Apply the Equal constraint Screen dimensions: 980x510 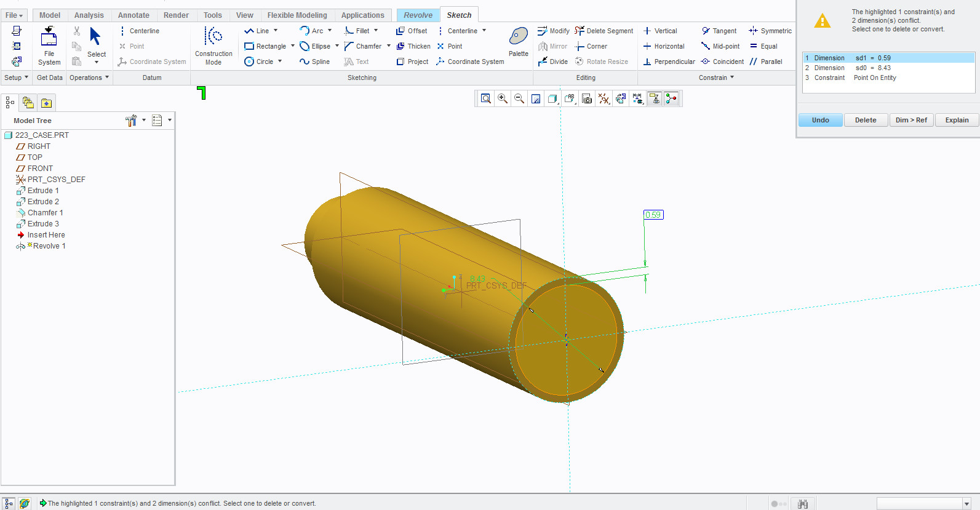pos(763,46)
